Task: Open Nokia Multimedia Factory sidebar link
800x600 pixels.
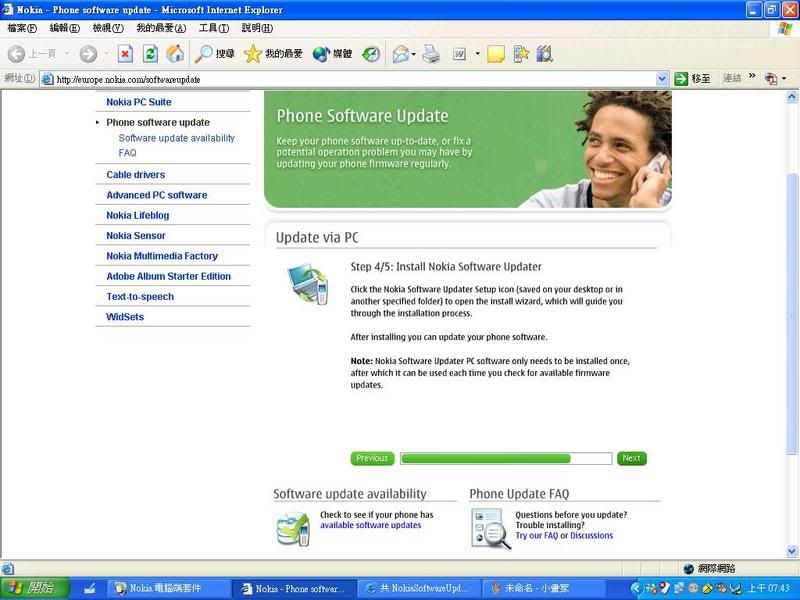Action: pos(162,256)
